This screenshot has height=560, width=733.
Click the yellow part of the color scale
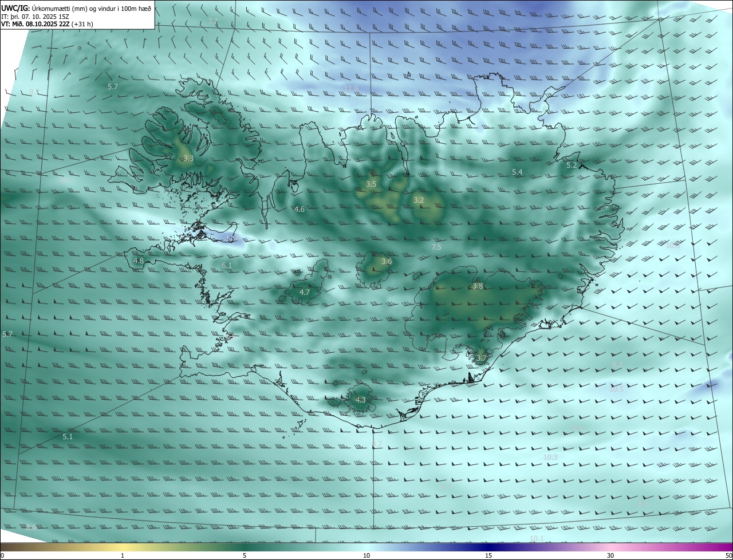click(x=123, y=547)
